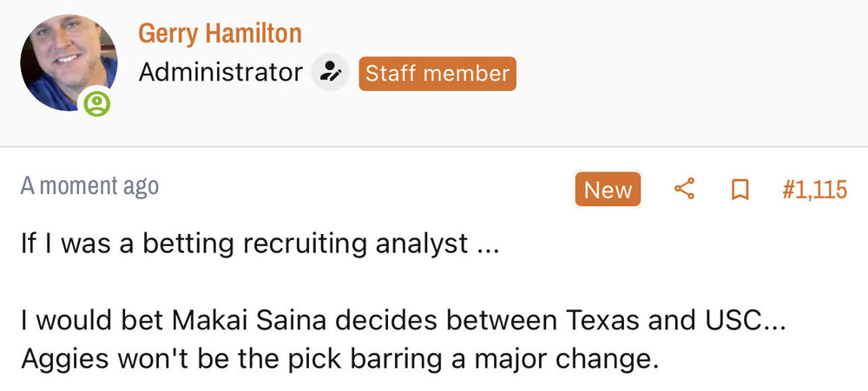Click the Administrator user title
Viewport: 868px width, 391px height.
point(220,73)
